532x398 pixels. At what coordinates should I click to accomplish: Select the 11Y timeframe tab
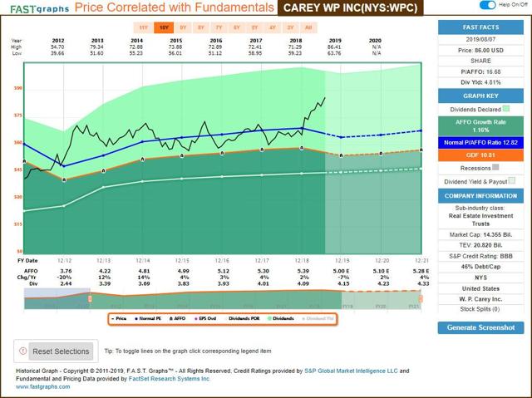coord(143,27)
